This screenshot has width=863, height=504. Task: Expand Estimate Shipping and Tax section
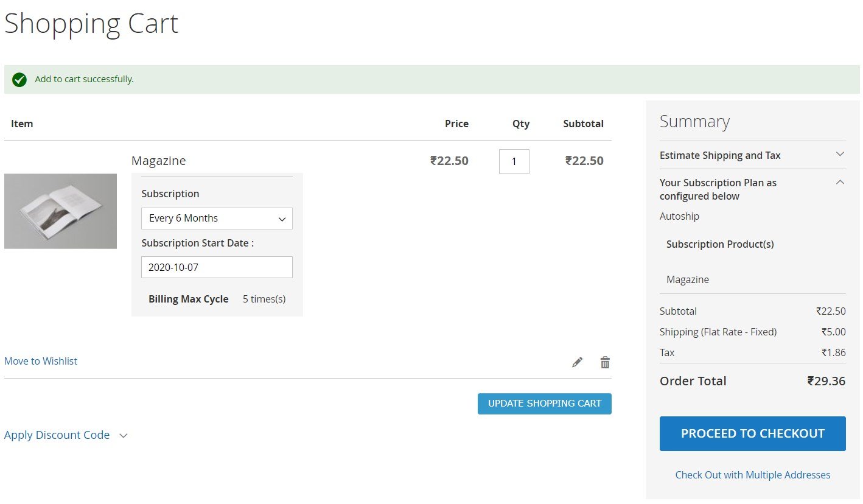pyautogui.click(x=752, y=155)
